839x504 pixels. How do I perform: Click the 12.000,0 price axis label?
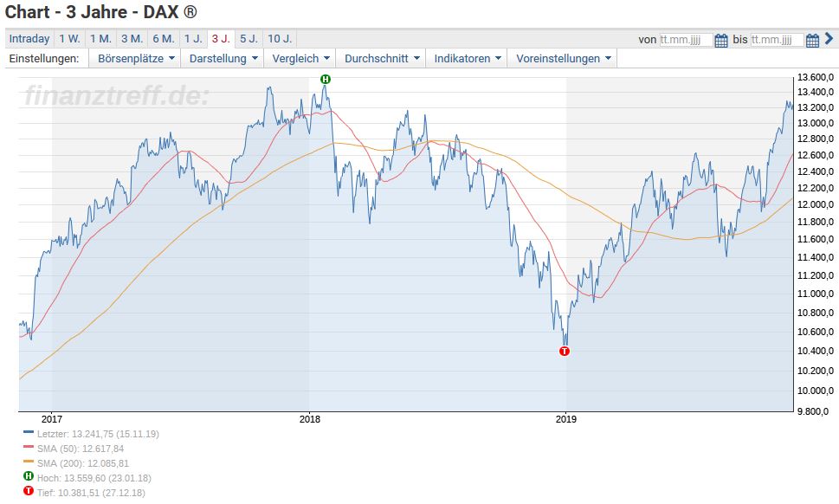[816, 205]
